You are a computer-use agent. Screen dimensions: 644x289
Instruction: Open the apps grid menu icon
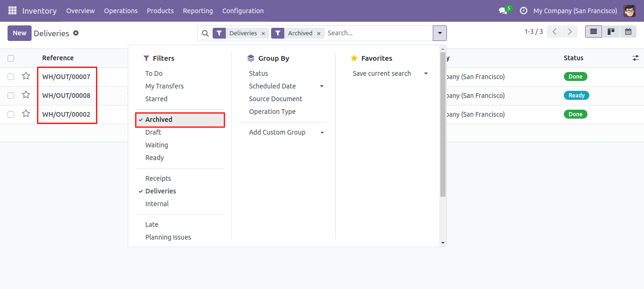pos(12,10)
